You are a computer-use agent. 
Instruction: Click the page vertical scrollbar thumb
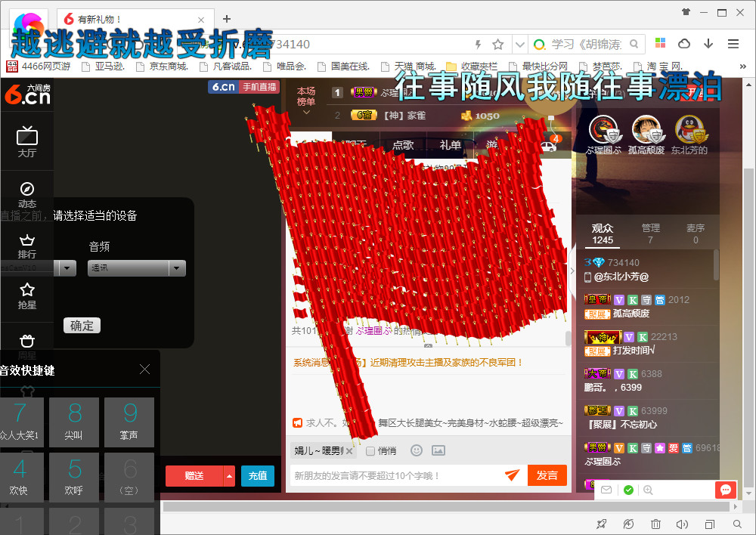click(x=748, y=328)
